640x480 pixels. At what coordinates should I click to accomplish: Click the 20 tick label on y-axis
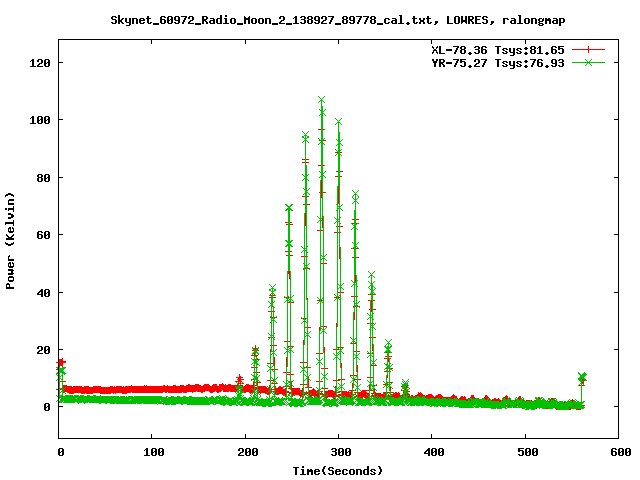[43, 350]
